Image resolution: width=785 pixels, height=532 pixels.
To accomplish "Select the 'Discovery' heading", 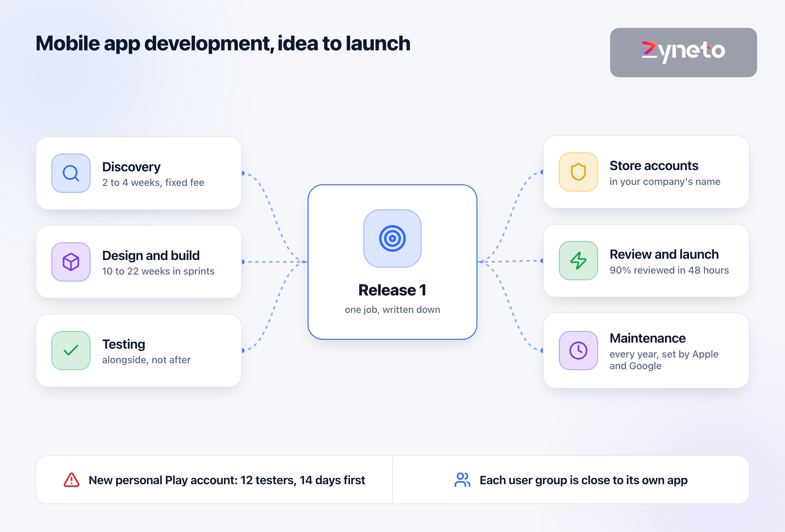I will [131, 167].
